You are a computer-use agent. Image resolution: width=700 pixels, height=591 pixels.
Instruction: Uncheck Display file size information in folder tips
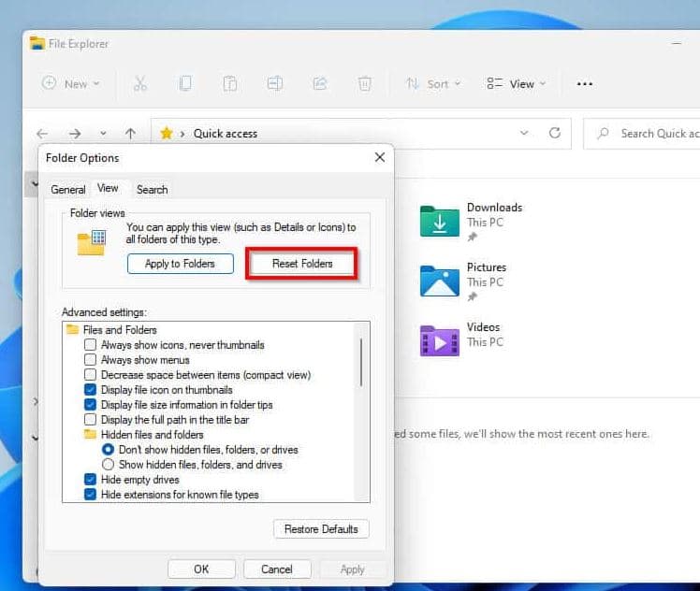[90, 405]
